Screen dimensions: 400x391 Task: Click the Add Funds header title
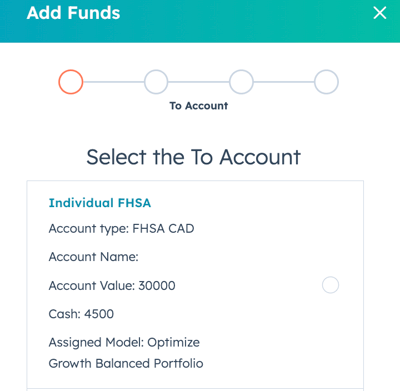[x=73, y=13]
